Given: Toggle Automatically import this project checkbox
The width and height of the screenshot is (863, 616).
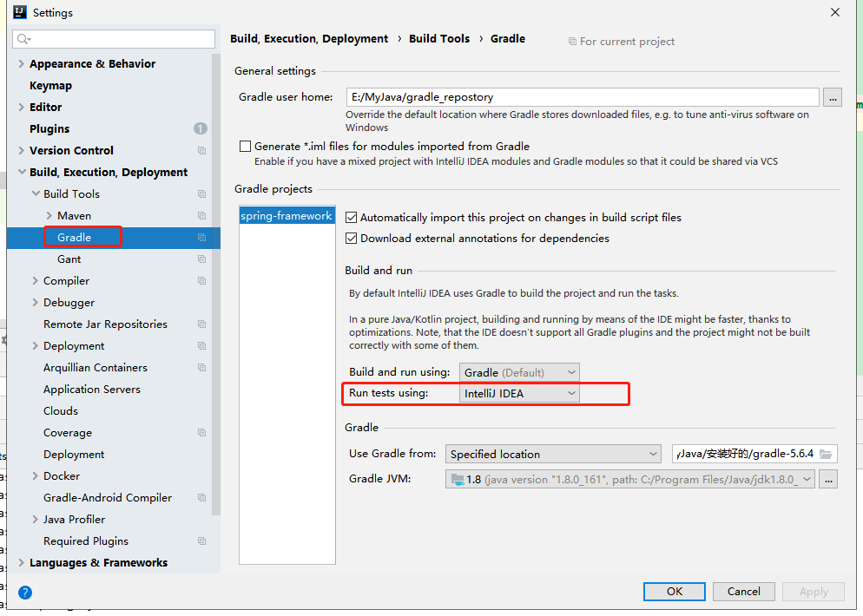Looking at the screenshot, I should (x=351, y=217).
